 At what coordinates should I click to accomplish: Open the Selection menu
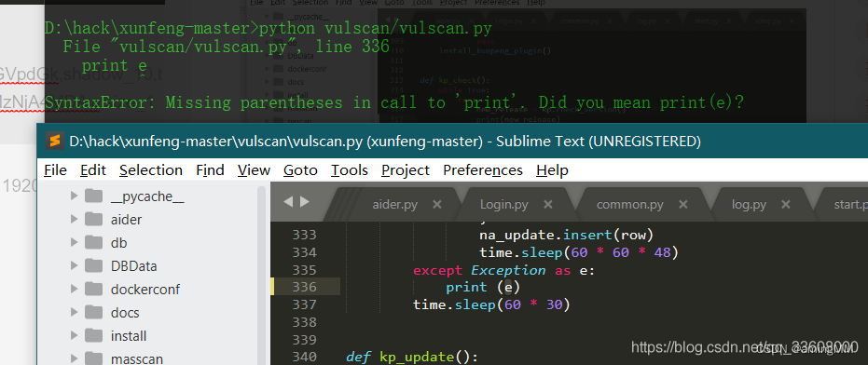coord(151,169)
